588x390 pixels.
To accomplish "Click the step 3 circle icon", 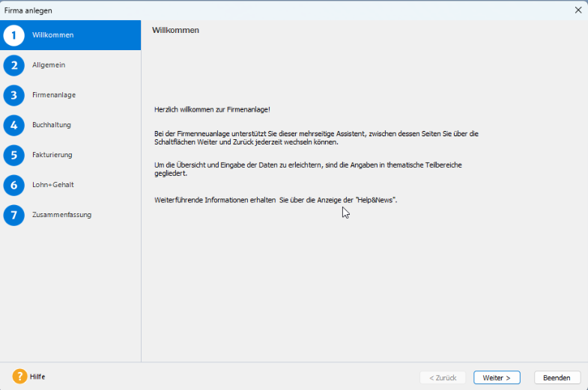I will (14, 96).
